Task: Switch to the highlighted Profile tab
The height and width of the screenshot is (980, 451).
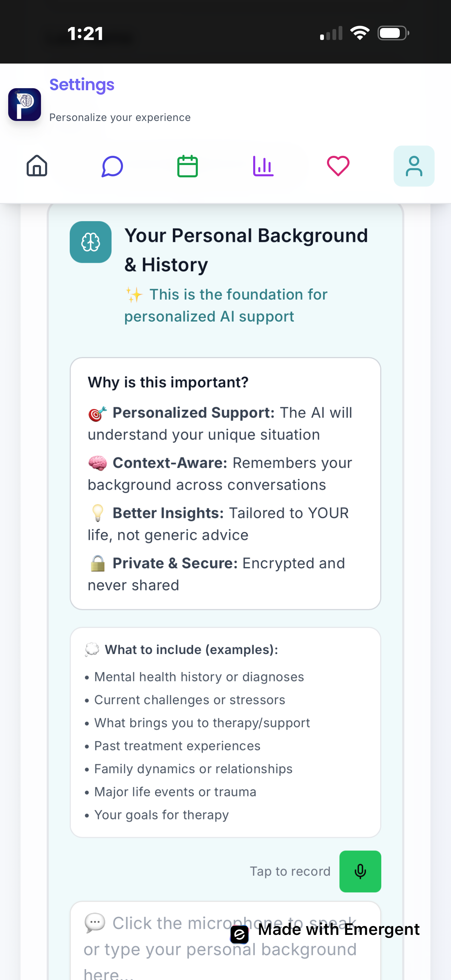Action: 414,166
